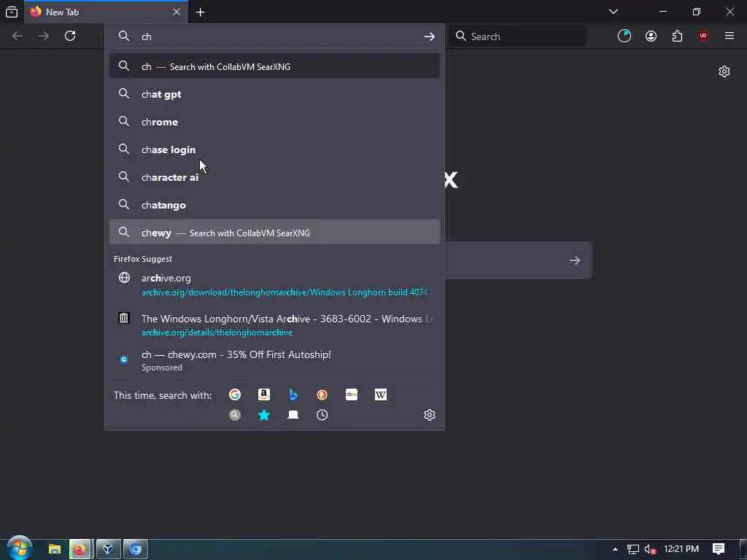Open the network tray icon
The height and width of the screenshot is (560, 747).
point(632,550)
